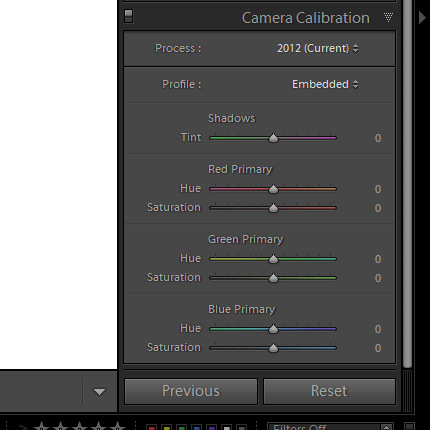Select the purple color label filter
Screen dimensions: 430x430
[212, 427]
